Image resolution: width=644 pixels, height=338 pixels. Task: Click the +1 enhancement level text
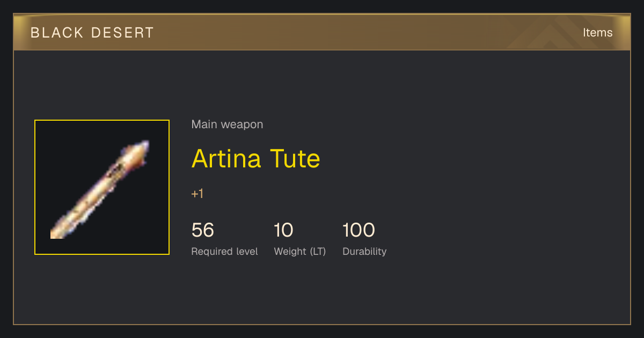click(197, 194)
